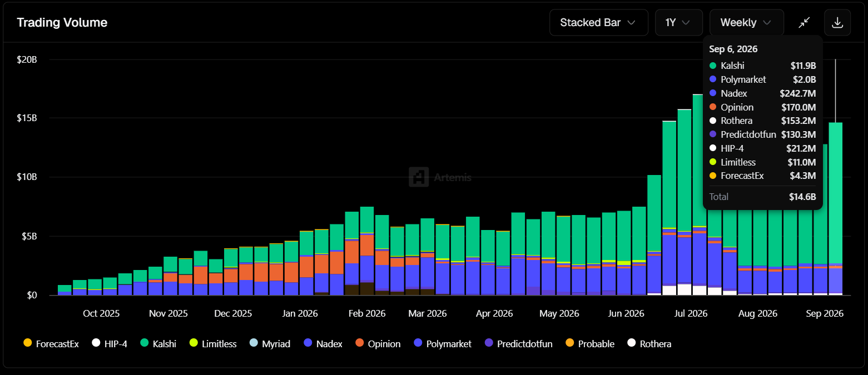
Task: Click the Oct 2025 x-axis label
Action: coord(101,313)
